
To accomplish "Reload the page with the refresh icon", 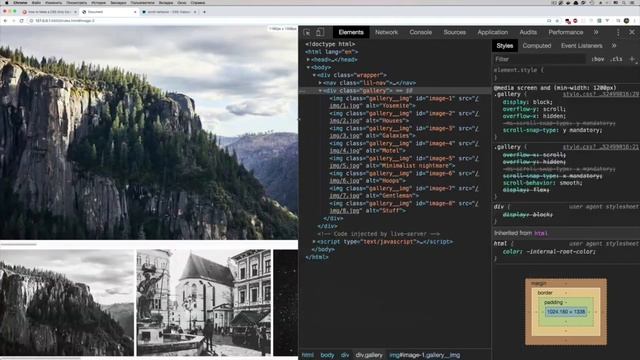I will tap(21, 20).
